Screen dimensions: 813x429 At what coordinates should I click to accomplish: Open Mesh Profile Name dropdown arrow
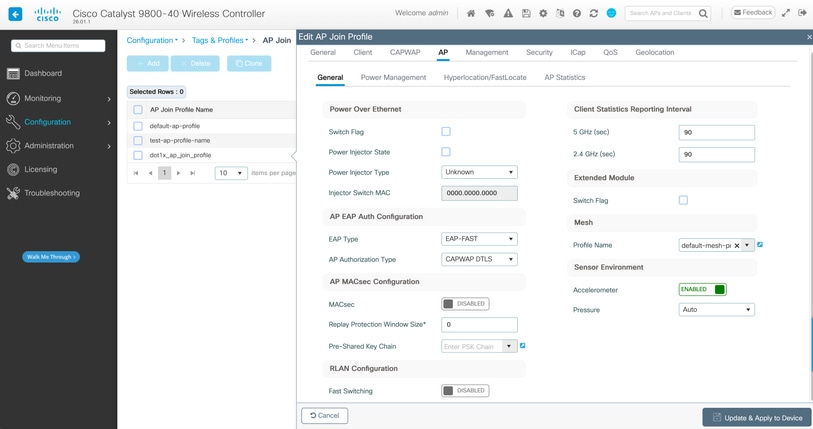point(747,245)
